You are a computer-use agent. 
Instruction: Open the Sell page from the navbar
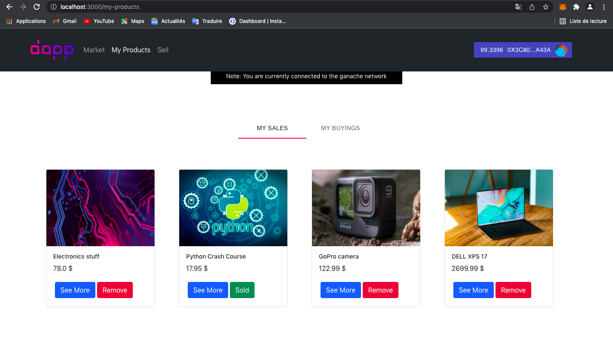[x=163, y=50]
